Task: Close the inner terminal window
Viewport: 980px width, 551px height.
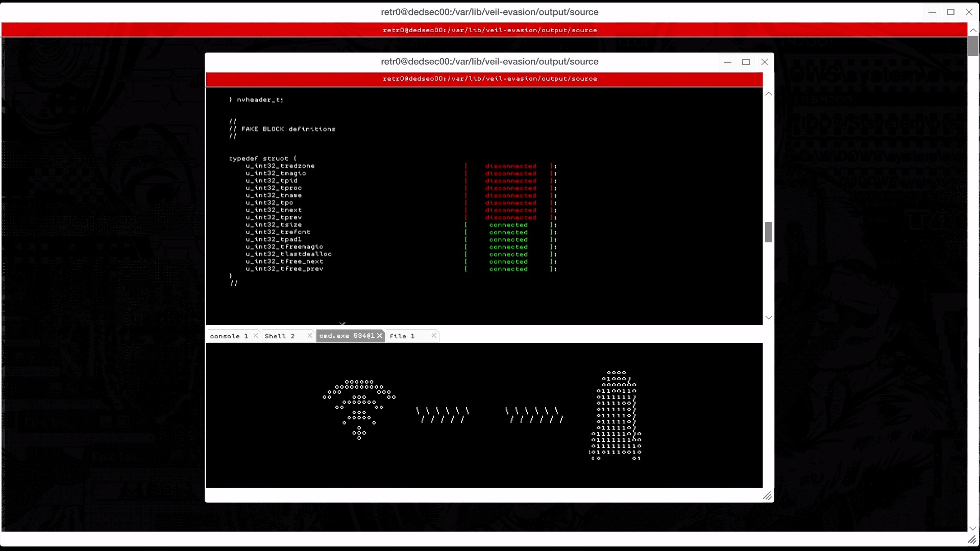Action: (764, 62)
